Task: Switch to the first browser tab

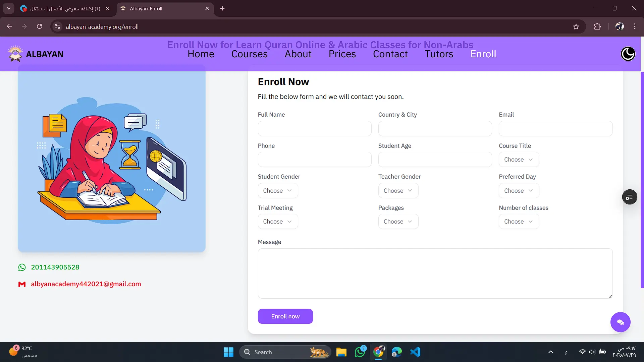Action: pos(64,9)
